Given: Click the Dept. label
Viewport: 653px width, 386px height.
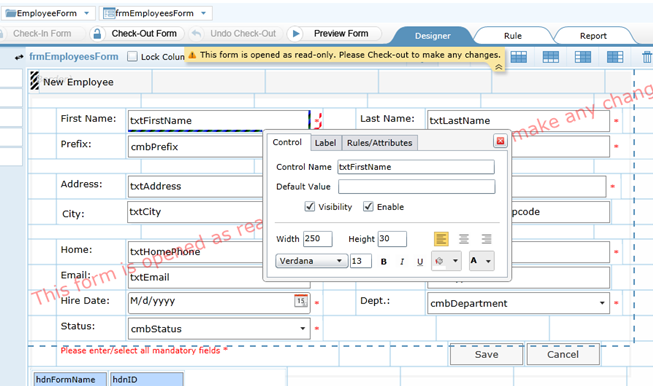Looking at the screenshot, I should click(x=375, y=301).
